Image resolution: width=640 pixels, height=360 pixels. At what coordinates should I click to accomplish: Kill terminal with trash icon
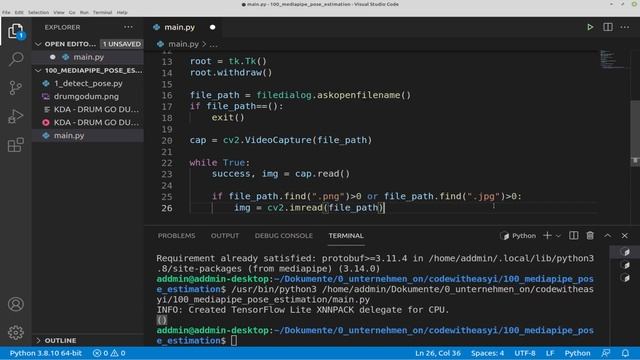pyautogui.click(x=590, y=236)
